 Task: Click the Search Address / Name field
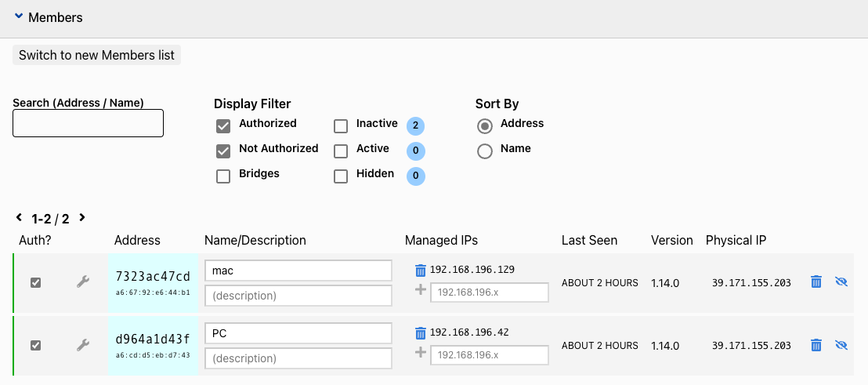[x=88, y=123]
